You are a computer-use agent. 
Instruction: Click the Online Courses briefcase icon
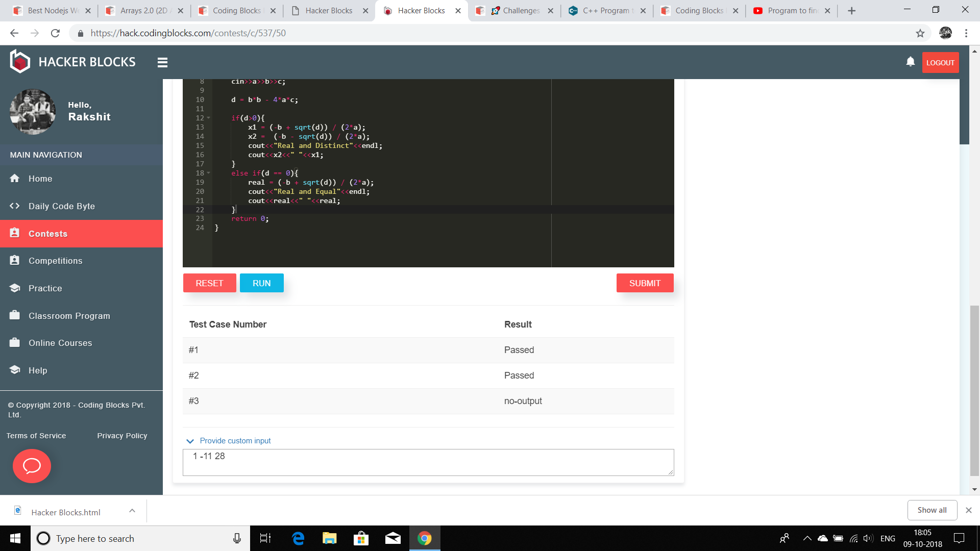click(x=15, y=343)
